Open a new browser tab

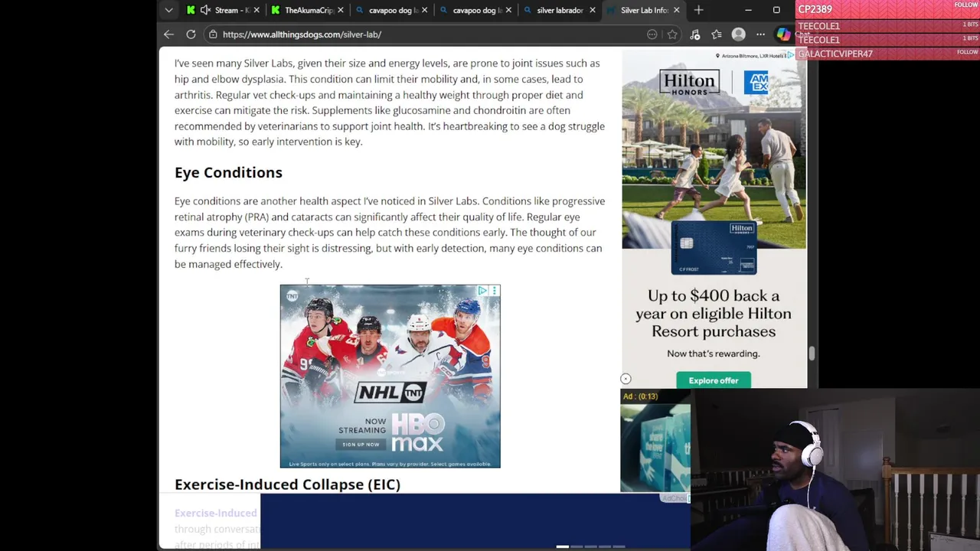(698, 10)
